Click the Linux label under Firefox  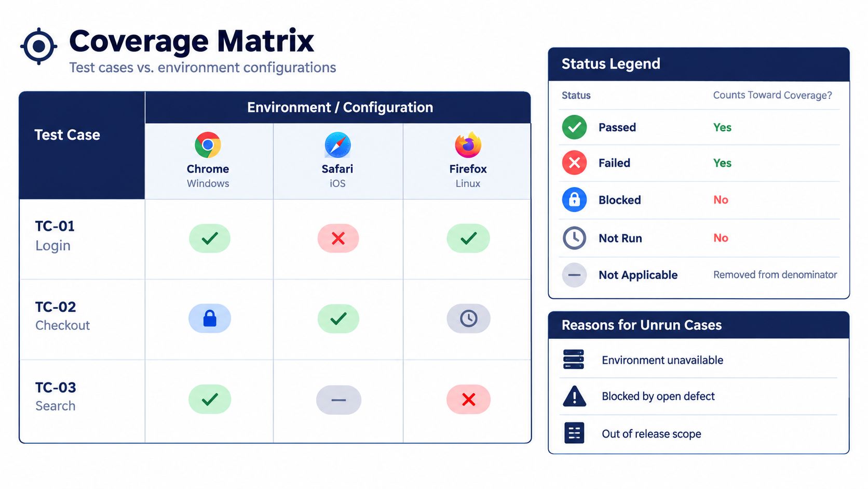[x=468, y=183]
